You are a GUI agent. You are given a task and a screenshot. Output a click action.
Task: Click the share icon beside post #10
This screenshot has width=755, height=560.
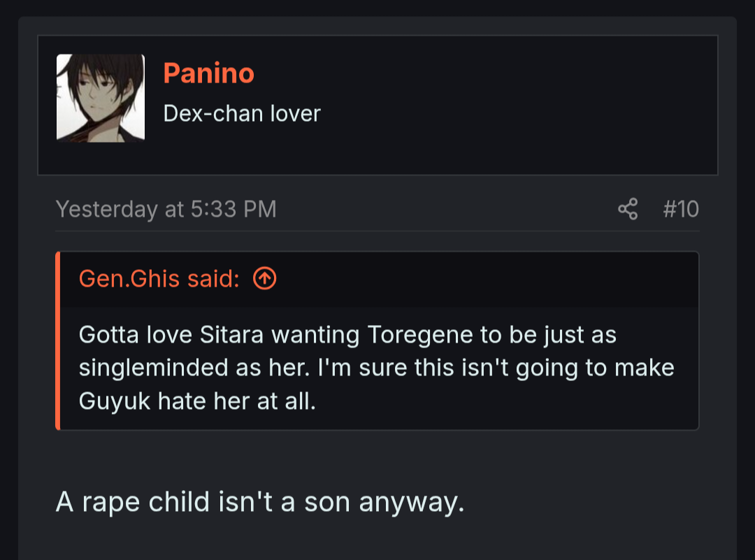click(x=628, y=209)
